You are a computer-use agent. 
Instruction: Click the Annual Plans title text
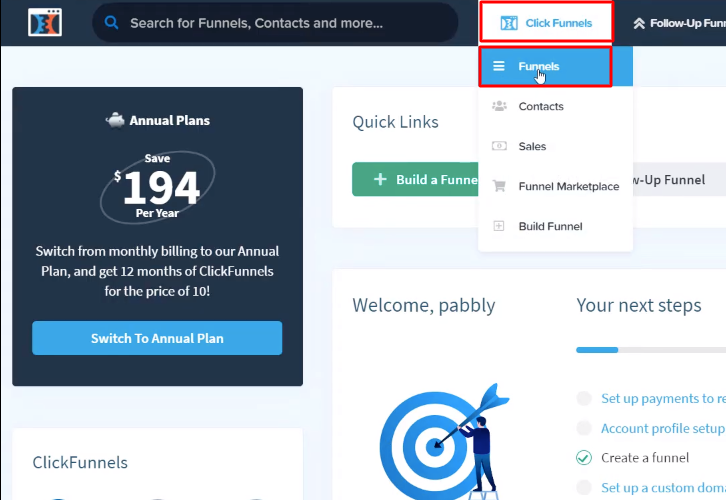169,121
